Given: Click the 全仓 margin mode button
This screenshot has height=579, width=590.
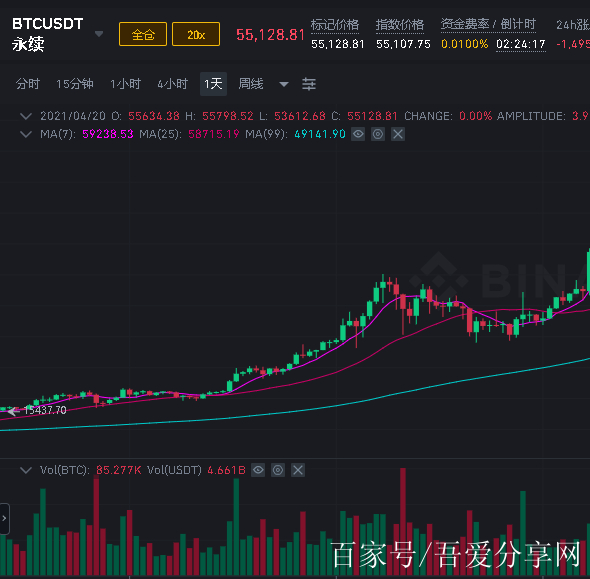Looking at the screenshot, I should [143, 34].
